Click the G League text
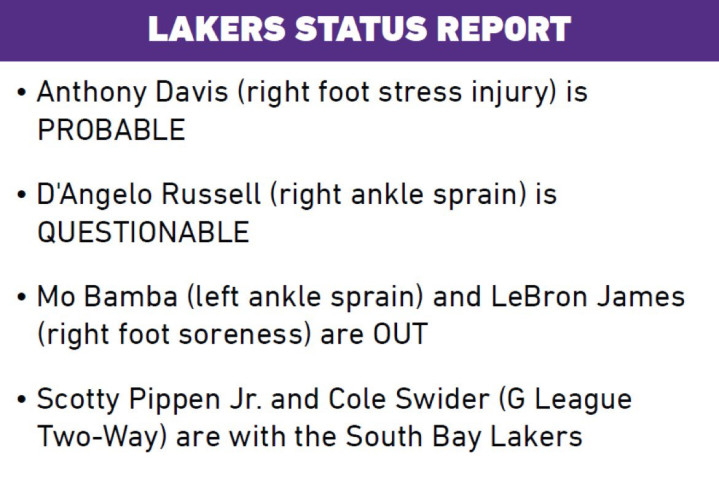 point(570,400)
